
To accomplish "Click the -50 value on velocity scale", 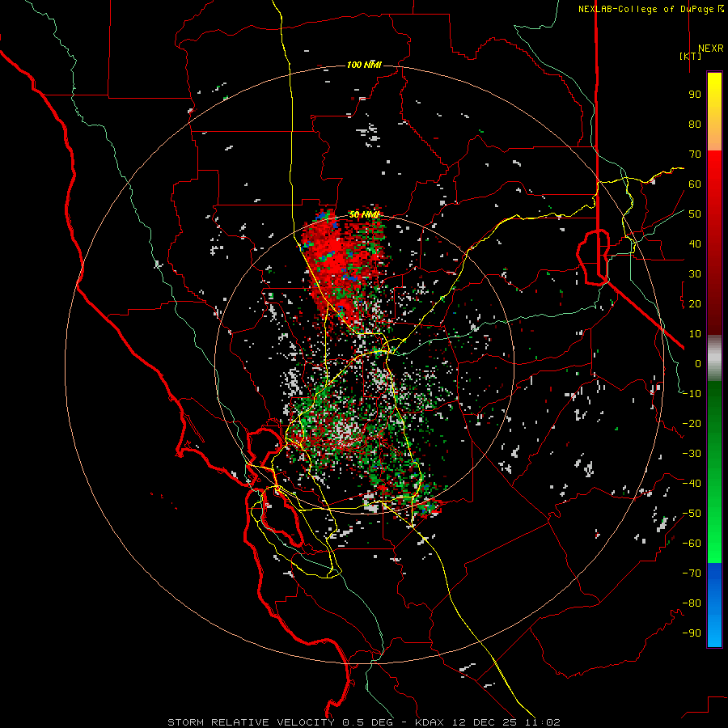I will [692, 514].
